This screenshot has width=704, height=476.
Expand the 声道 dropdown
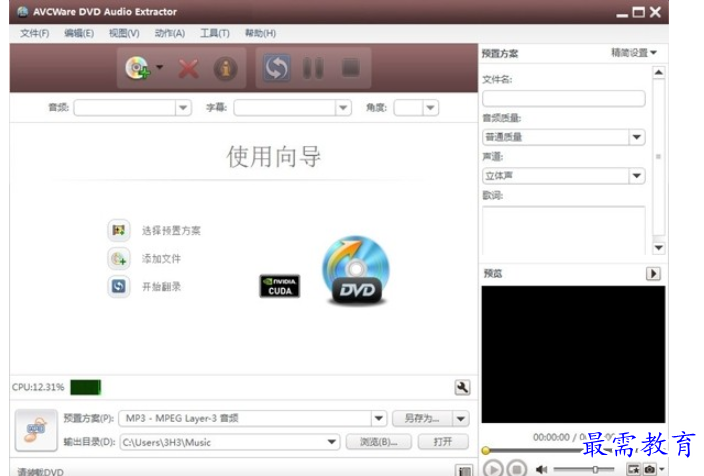click(637, 176)
